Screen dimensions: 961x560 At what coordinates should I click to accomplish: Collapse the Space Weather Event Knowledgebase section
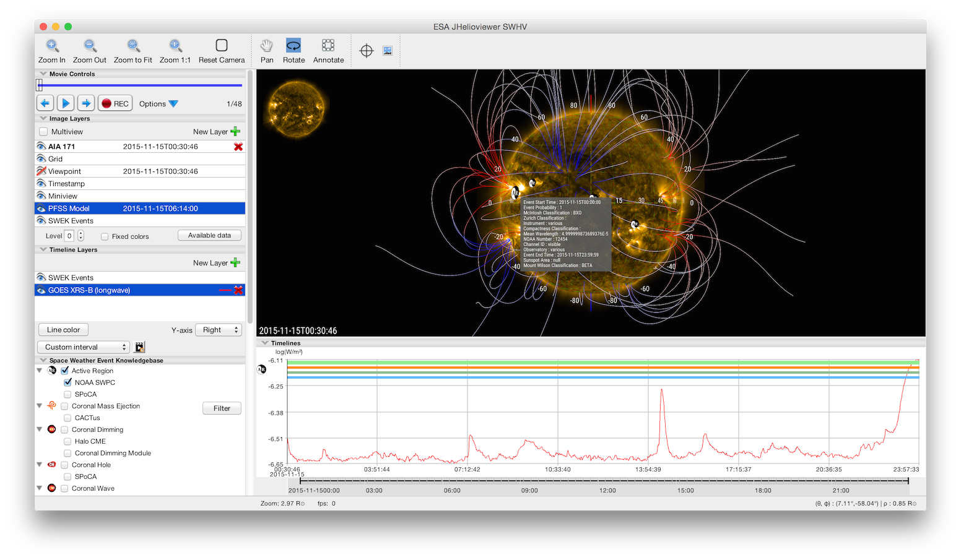[43, 360]
